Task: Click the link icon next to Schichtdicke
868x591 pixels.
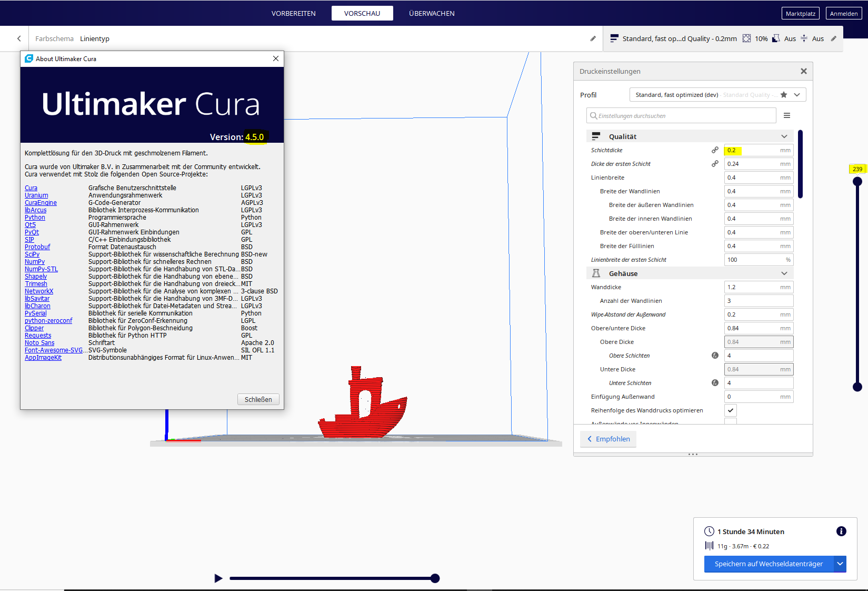Action: 715,150
